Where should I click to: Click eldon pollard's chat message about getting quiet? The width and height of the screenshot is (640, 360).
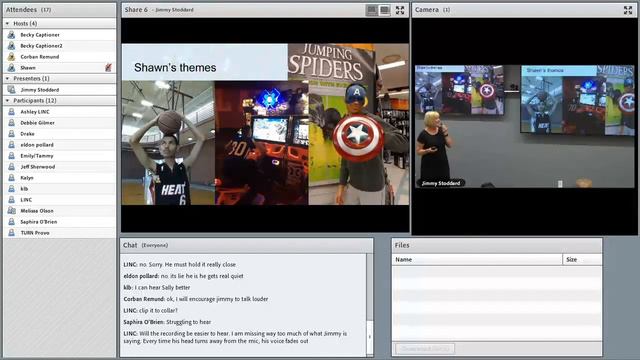183,276
